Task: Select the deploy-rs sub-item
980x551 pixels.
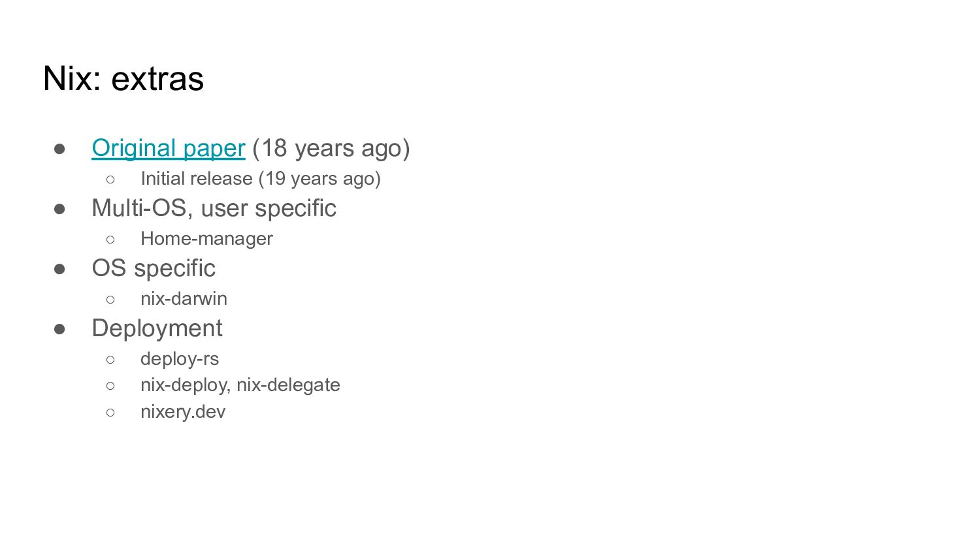Action: click(180, 359)
